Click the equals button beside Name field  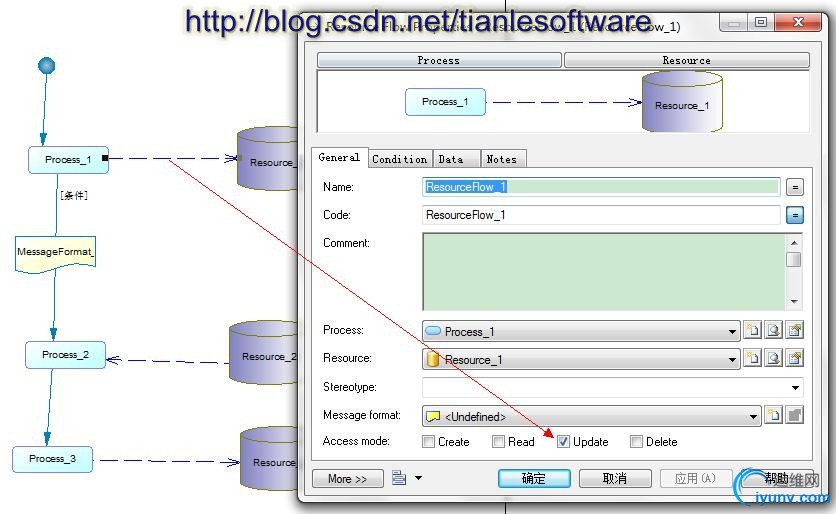pyautogui.click(x=794, y=188)
